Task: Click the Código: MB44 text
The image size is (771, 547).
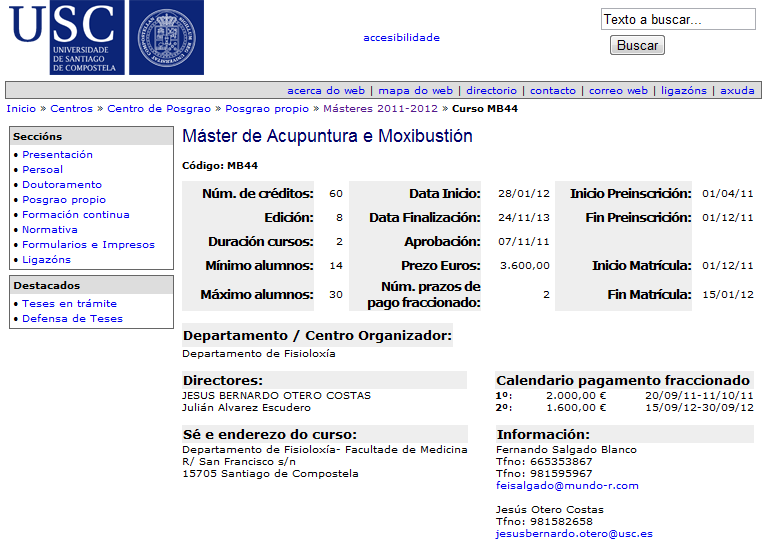Action: 220,166
